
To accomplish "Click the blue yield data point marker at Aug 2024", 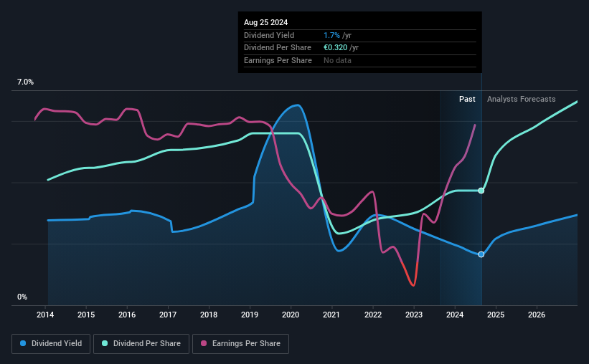I will (481, 254).
